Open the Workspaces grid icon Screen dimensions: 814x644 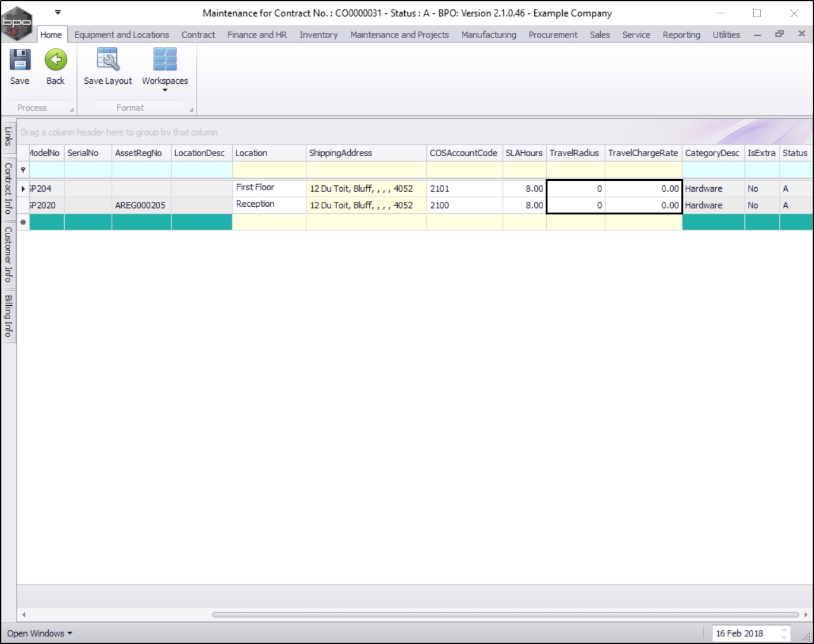pos(165,60)
